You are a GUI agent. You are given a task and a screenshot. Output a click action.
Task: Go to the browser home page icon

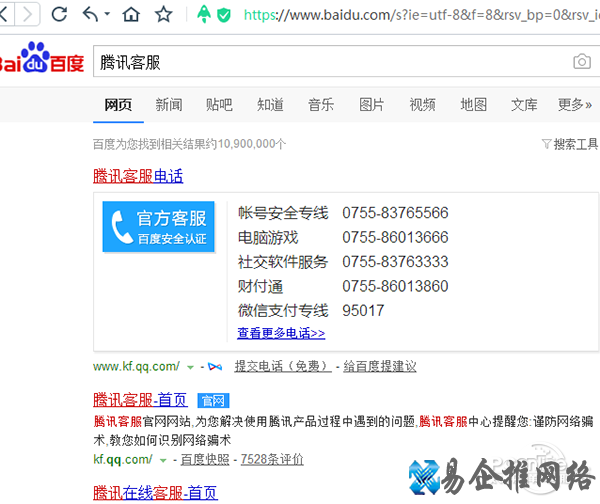point(131,15)
